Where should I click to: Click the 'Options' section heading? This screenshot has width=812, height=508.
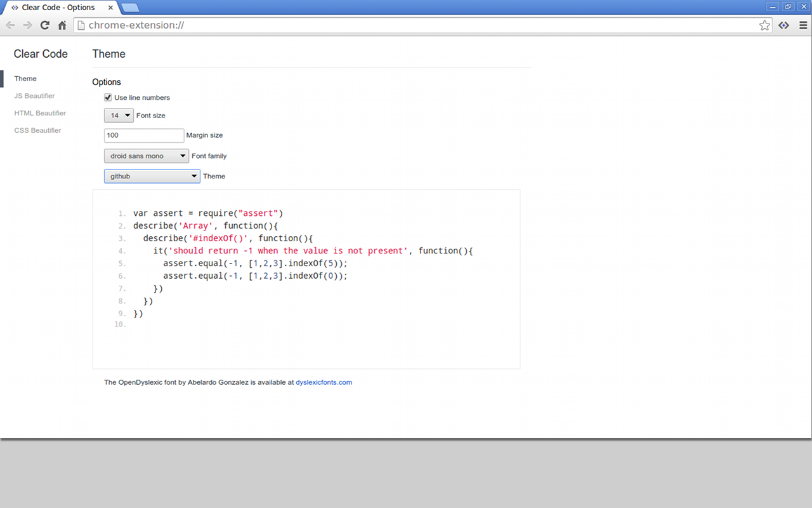point(107,82)
